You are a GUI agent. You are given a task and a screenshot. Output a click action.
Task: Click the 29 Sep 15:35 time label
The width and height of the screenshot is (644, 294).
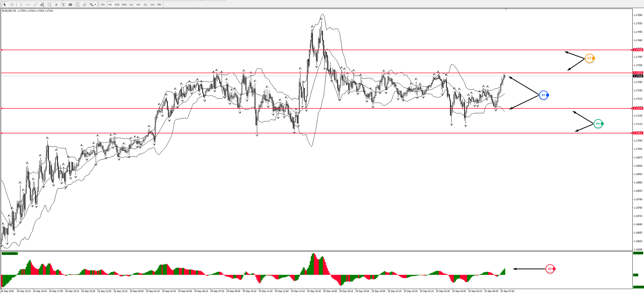pos(314,291)
